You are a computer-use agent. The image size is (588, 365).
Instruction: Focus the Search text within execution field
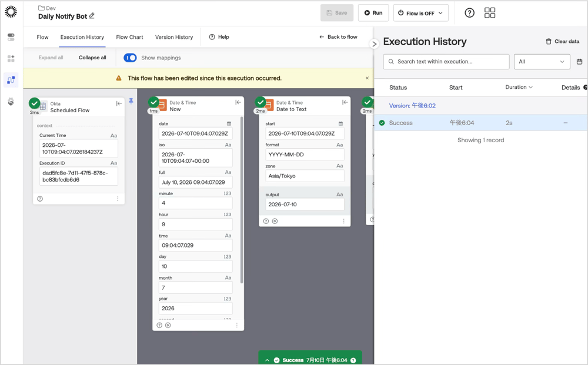point(446,62)
